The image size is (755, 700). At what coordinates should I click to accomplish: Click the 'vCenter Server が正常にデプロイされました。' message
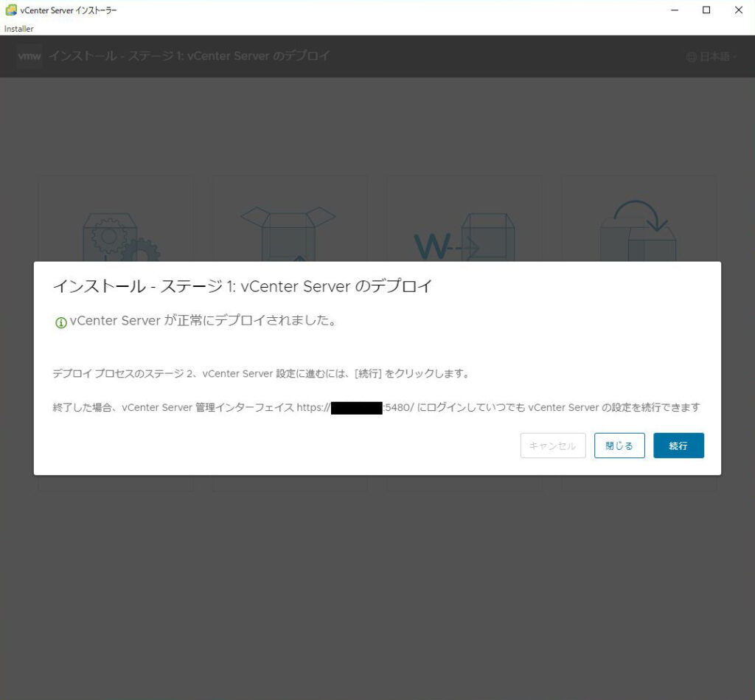click(203, 320)
